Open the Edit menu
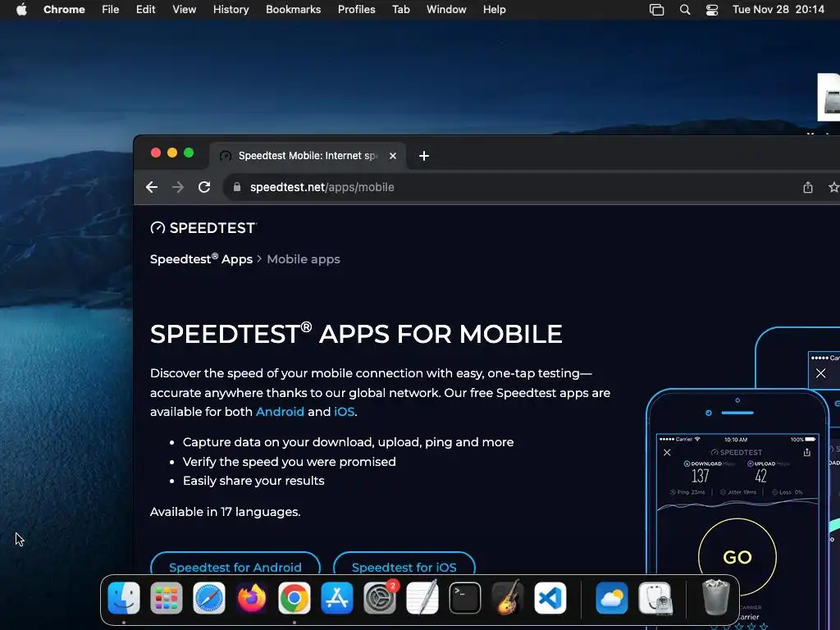The image size is (840, 630). [145, 10]
